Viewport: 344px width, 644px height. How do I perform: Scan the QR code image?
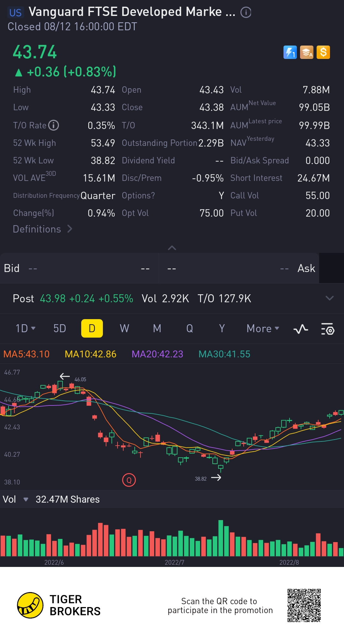pyautogui.click(x=304, y=605)
